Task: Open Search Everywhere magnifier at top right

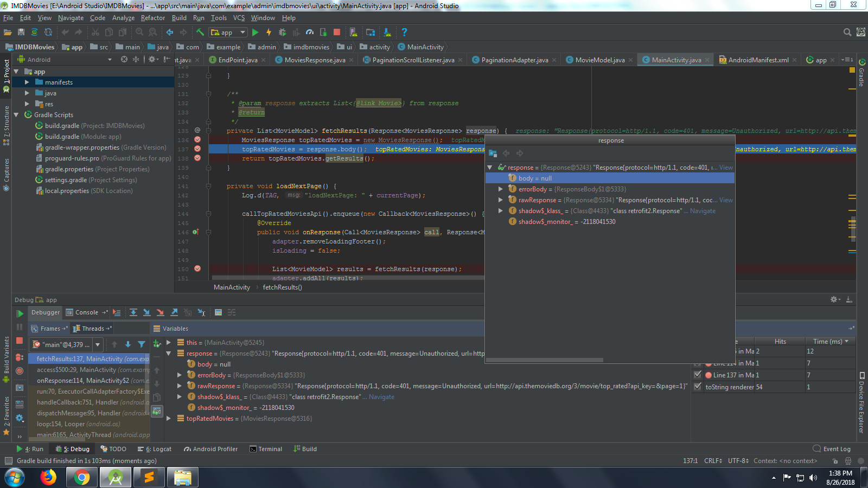Action: click(x=847, y=32)
